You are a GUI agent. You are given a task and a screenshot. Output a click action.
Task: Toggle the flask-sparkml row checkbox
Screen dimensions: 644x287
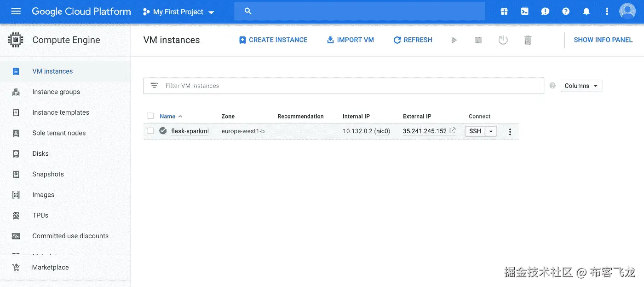(x=150, y=131)
